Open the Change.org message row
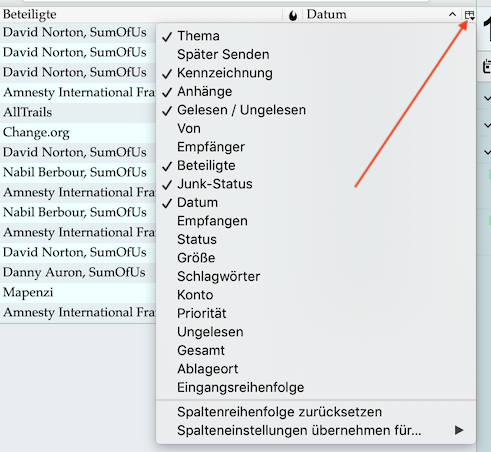This screenshot has height=452, width=491. point(78,132)
